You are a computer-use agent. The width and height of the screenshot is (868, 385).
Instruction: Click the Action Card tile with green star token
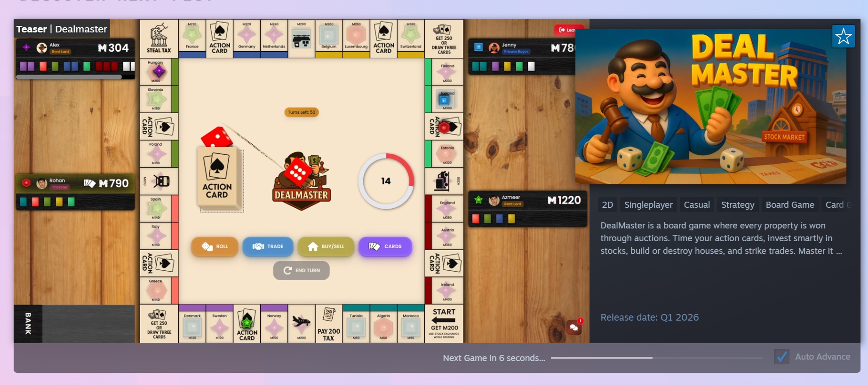(x=247, y=324)
